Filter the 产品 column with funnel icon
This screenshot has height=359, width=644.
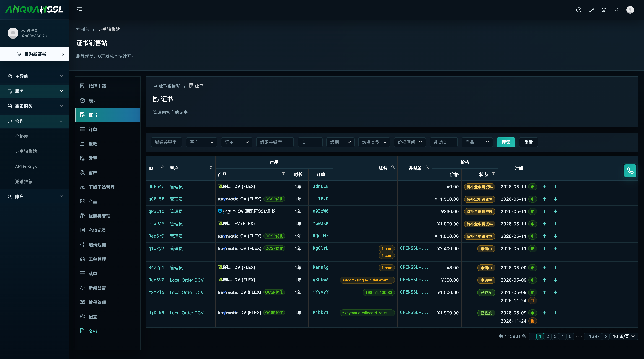click(283, 173)
